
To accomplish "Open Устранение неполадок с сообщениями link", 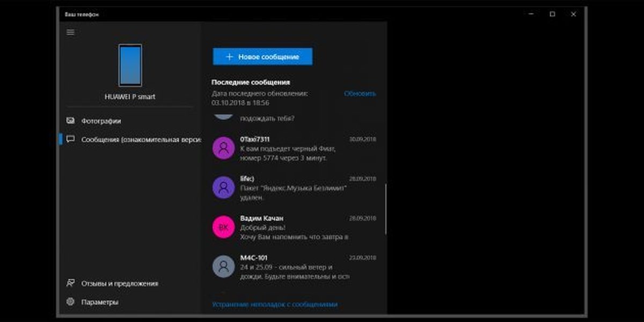I will (274, 304).
